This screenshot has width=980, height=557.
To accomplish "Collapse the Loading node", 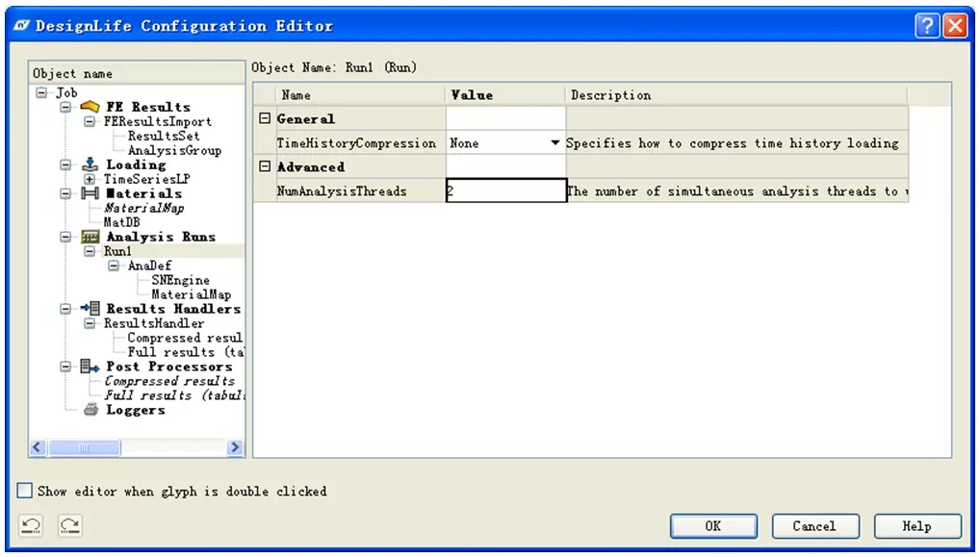I will pyautogui.click(x=65, y=165).
